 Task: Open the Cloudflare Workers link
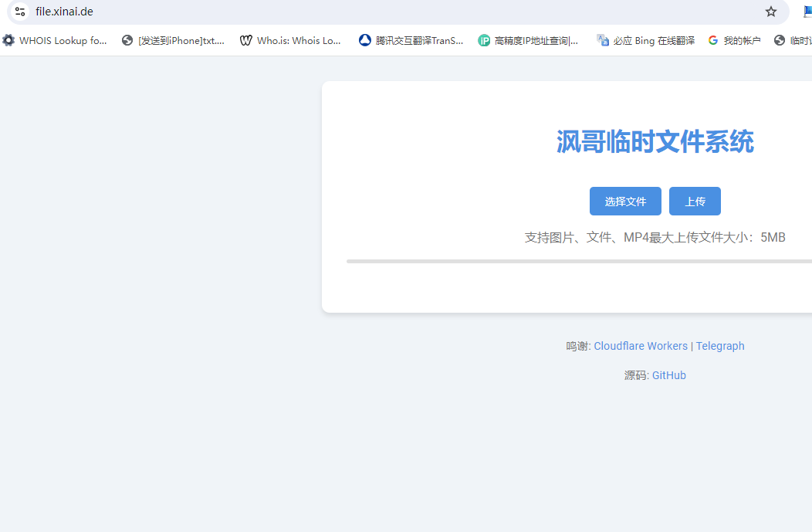point(641,346)
